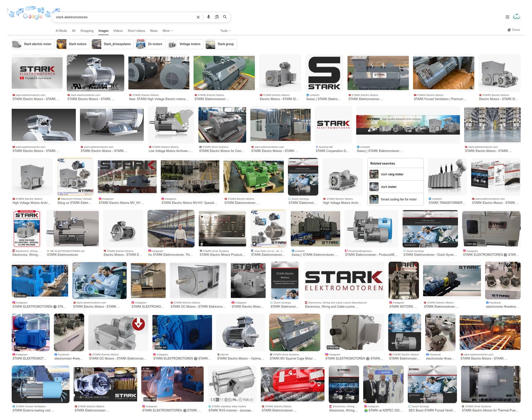
Task: Click the magnifying glass search icon
Action: [x=225, y=17]
